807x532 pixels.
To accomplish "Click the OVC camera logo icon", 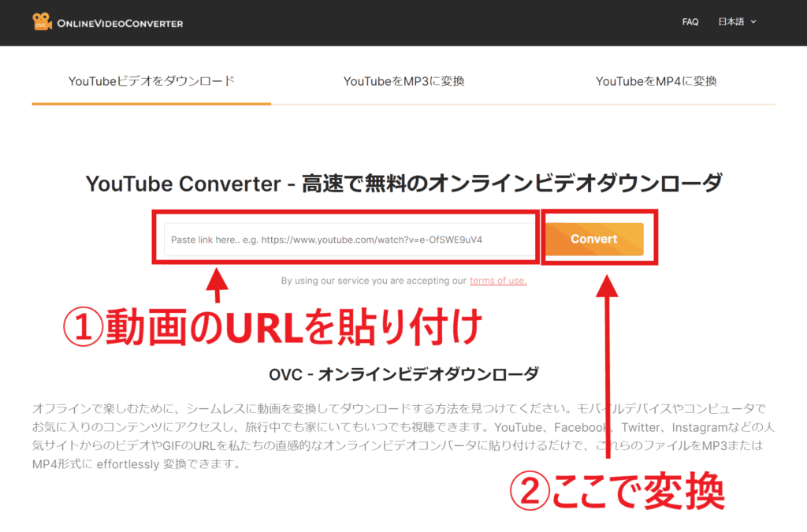I will [x=42, y=21].
